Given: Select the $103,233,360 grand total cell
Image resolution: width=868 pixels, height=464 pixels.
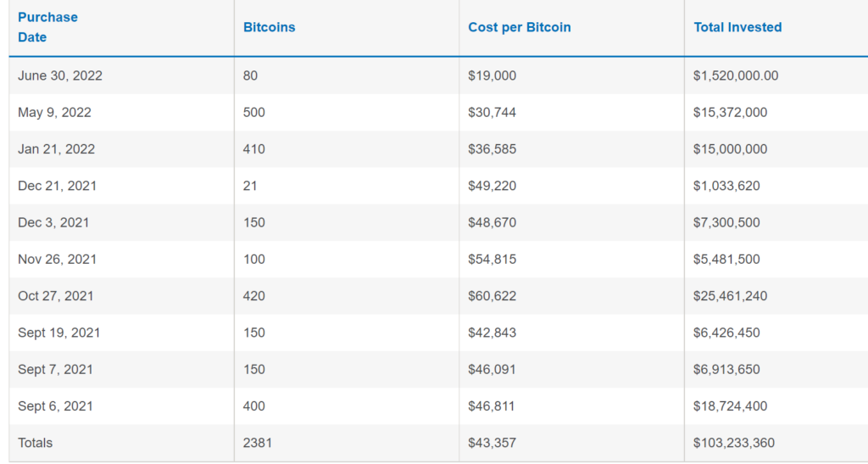Looking at the screenshot, I should [733, 443].
